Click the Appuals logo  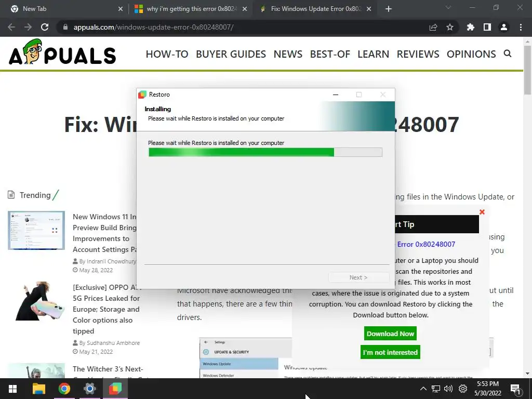point(62,52)
